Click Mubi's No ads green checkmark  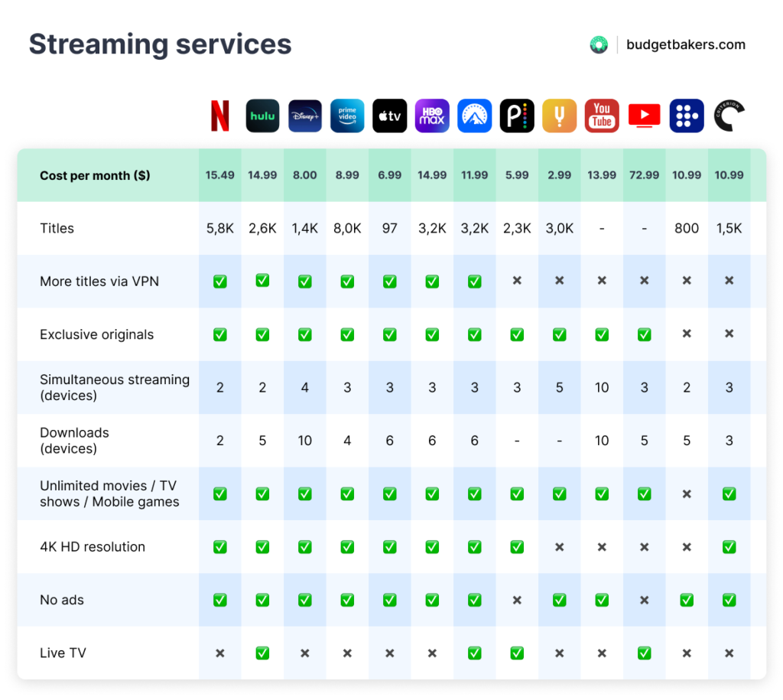tap(687, 601)
